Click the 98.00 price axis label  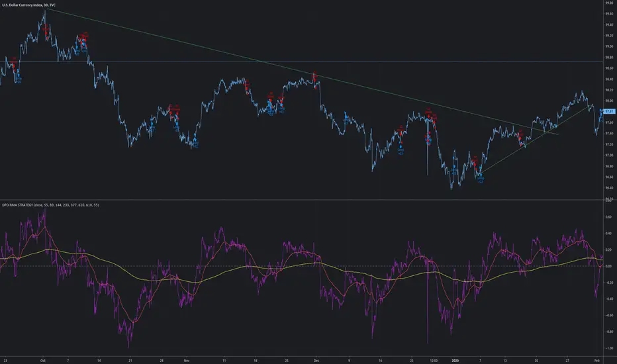pyautogui.click(x=609, y=101)
